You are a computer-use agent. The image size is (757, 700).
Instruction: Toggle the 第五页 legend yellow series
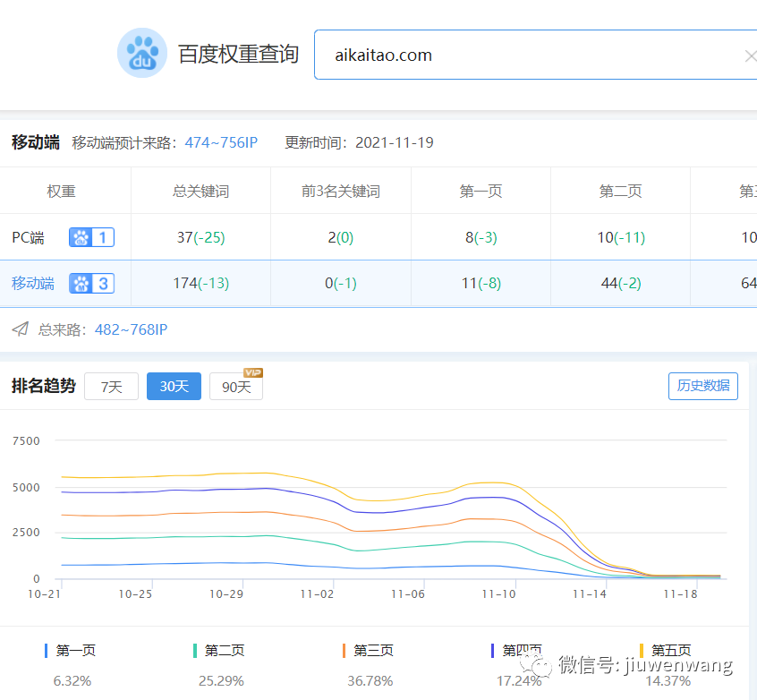[x=665, y=651]
